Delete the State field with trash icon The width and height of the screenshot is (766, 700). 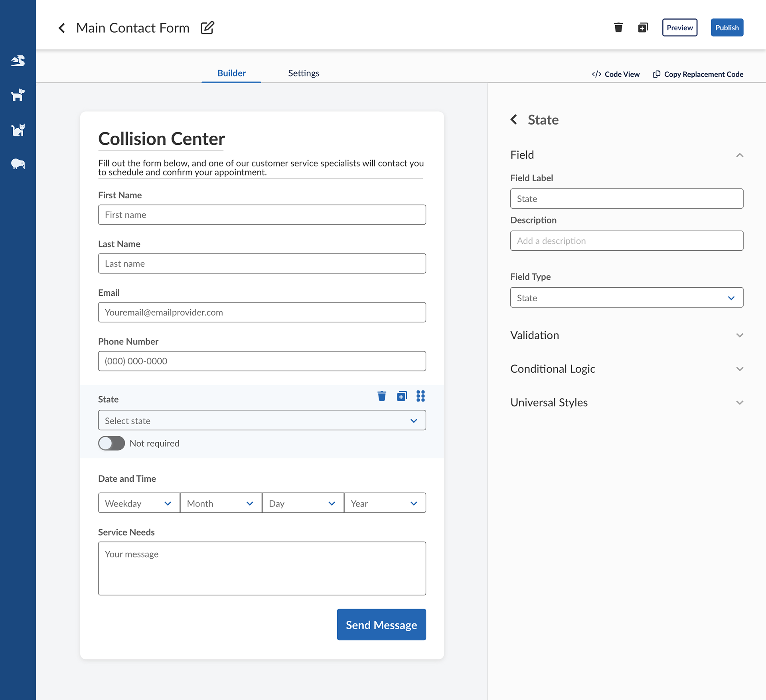pyautogui.click(x=382, y=396)
